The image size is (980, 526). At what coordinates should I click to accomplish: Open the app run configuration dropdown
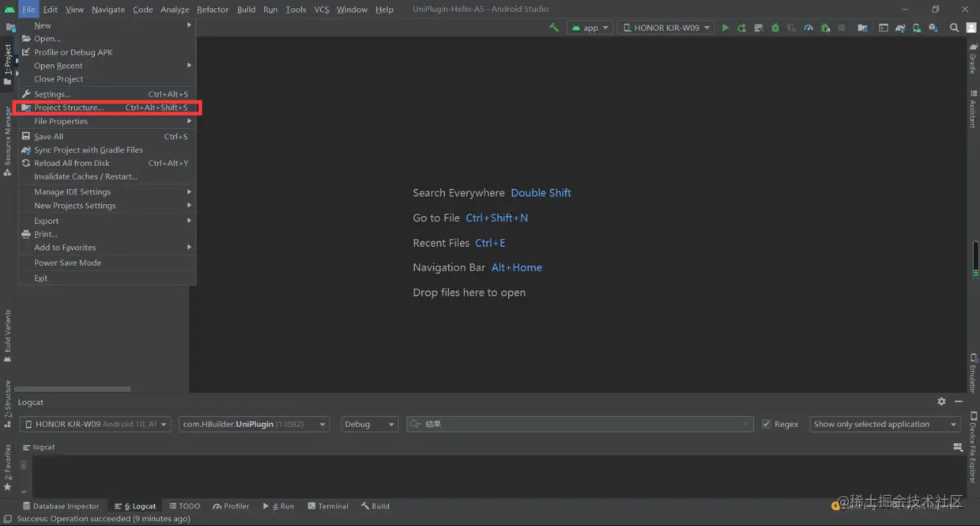coord(590,28)
